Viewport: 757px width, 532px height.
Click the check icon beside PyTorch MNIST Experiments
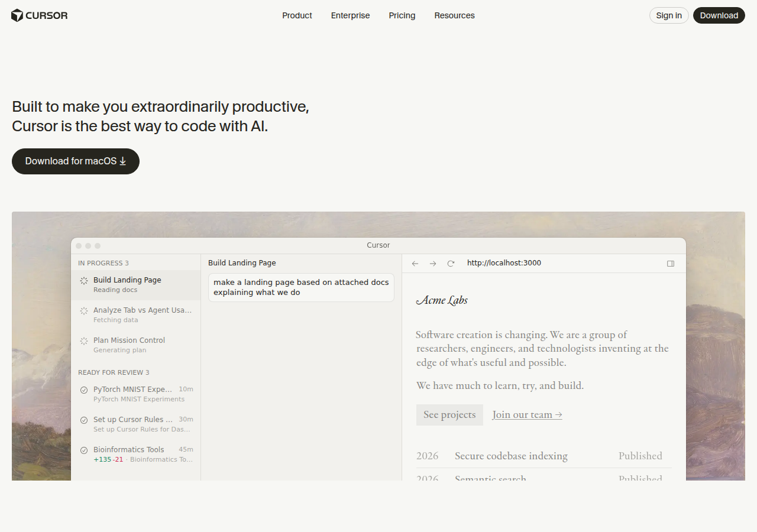[x=84, y=390]
